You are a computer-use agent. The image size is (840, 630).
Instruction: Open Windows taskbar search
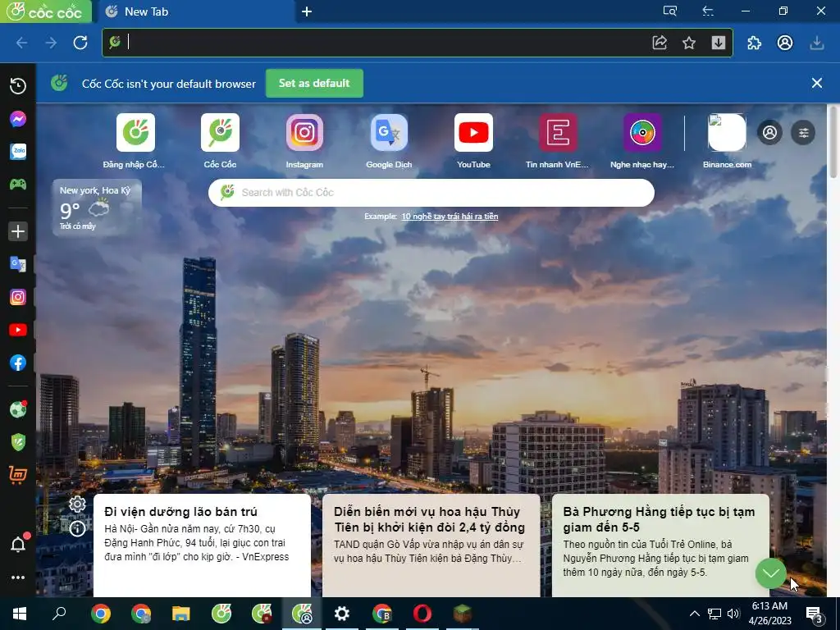(59, 614)
